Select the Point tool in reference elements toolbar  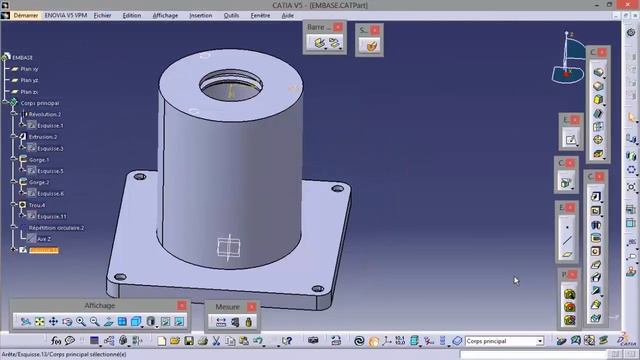point(567,227)
